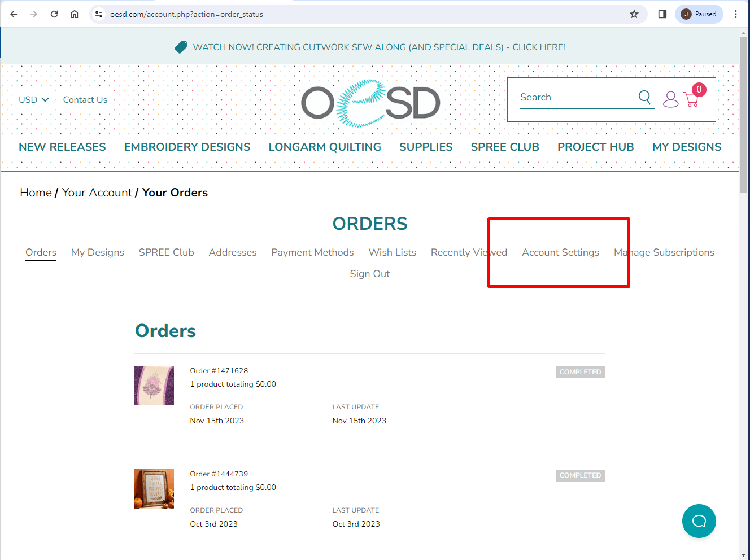Open the Contact Us link
The width and height of the screenshot is (750, 560).
pyautogui.click(x=85, y=99)
